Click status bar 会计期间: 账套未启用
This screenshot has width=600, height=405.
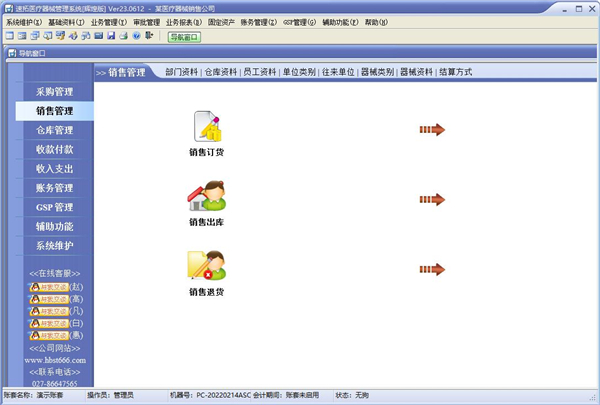tap(286, 395)
